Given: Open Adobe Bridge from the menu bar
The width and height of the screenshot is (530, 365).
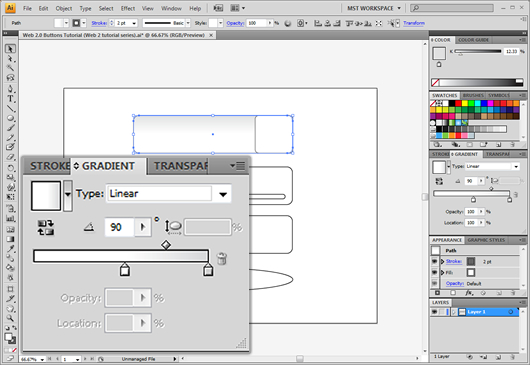Looking at the screenshot, I should click(x=218, y=8).
